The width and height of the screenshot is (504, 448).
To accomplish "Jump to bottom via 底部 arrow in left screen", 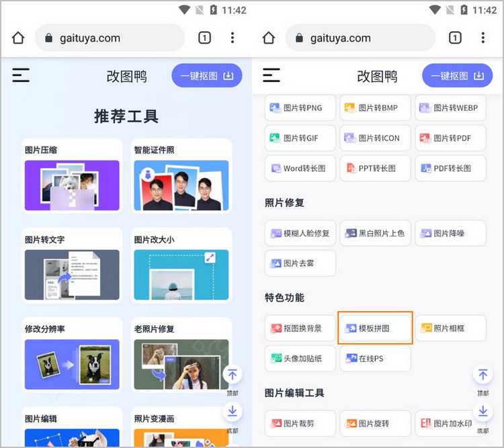I will pyautogui.click(x=233, y=412).
